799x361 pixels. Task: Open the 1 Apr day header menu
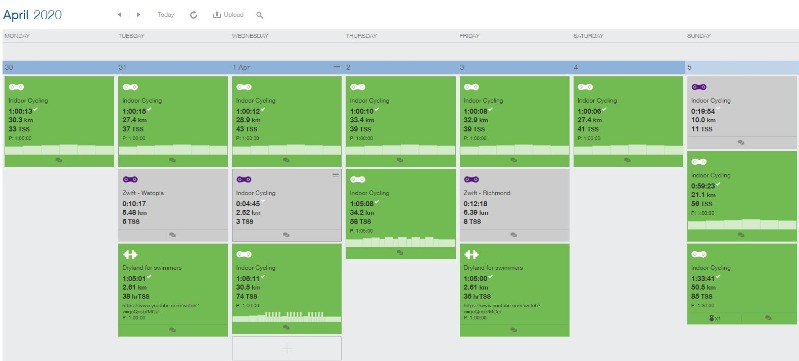(336, 67)
